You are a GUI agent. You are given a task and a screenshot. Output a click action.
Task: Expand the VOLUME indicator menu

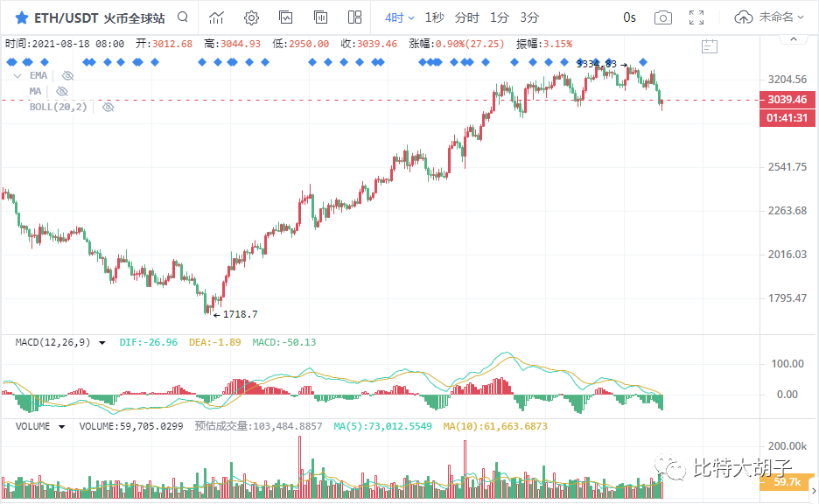[x=61, y=427]
